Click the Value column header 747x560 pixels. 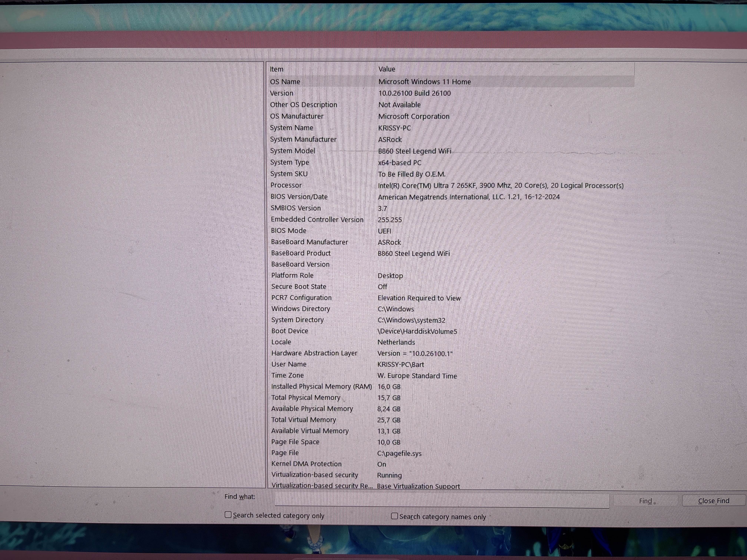click(387, 69)
